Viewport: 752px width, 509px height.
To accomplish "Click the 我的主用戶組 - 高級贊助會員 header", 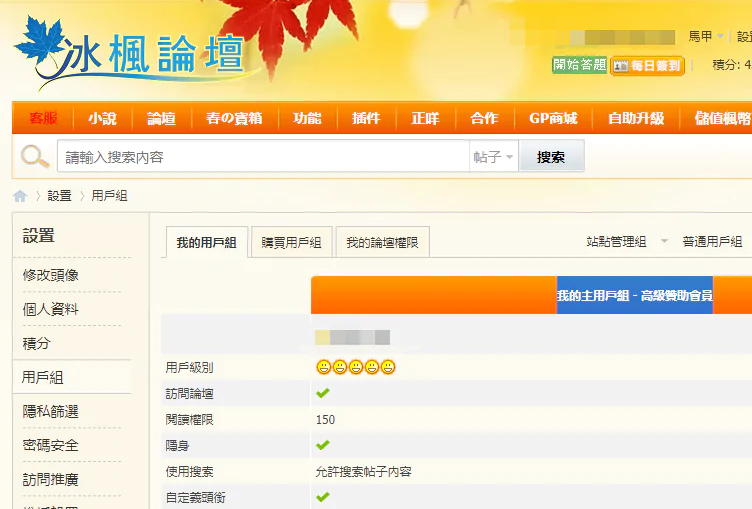I will click(634, 295).
